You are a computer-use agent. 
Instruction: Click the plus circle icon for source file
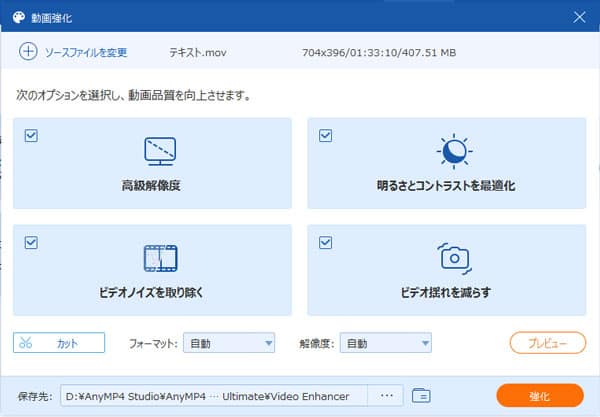28,52
